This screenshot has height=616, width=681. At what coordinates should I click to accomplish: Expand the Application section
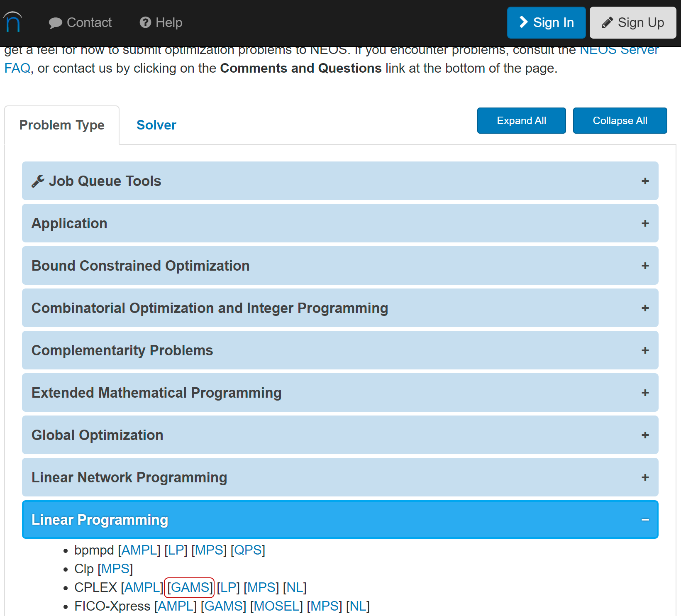340,223
